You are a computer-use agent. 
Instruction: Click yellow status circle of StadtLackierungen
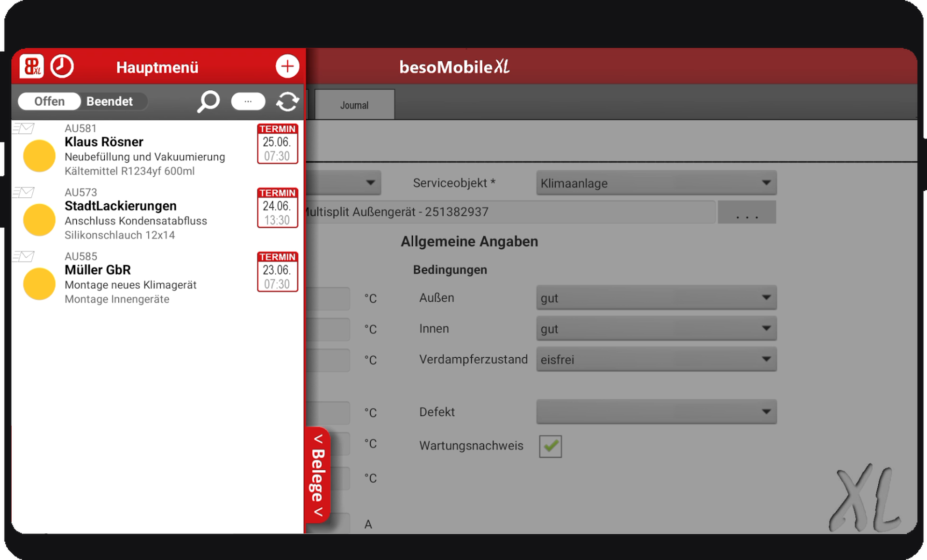(x=39, y=220)
